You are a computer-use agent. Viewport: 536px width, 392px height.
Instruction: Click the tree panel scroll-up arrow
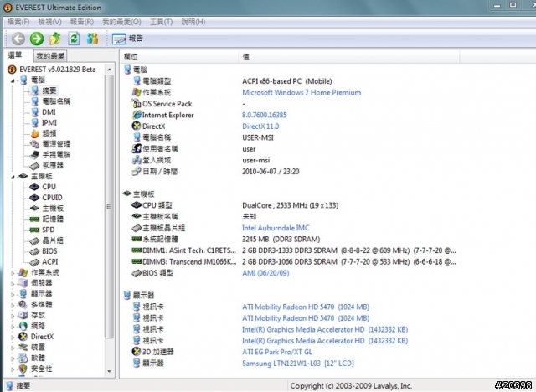110,70
